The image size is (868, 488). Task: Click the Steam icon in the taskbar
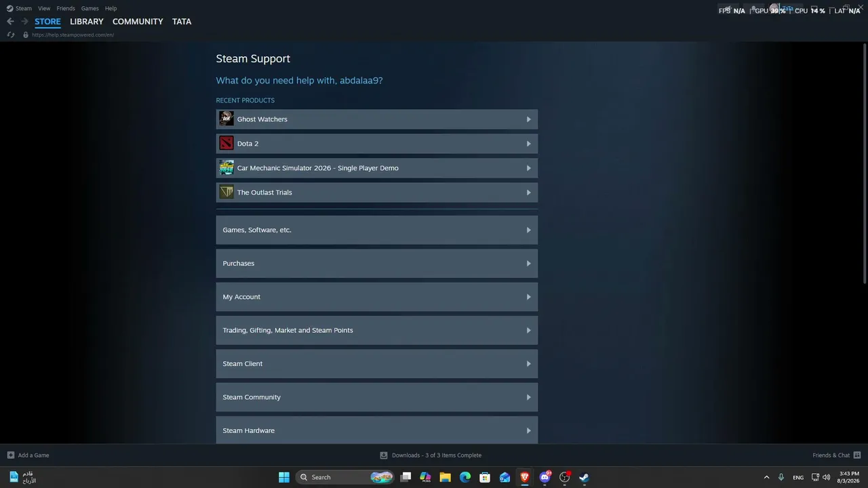click(584, 477)
